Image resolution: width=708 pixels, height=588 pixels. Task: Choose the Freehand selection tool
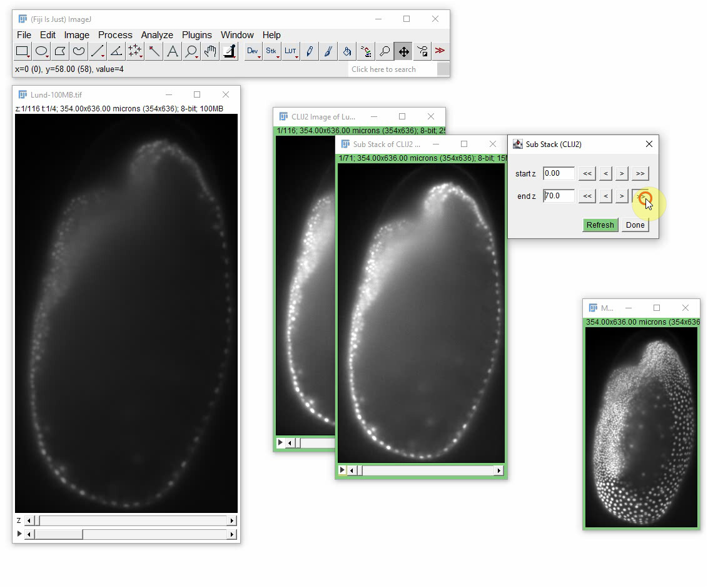pyautogui.click(x=78, y=51)
